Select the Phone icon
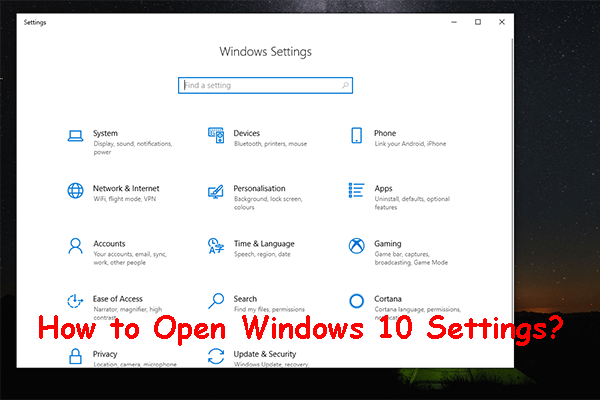 pyautogui.click(x=355, y=135)
